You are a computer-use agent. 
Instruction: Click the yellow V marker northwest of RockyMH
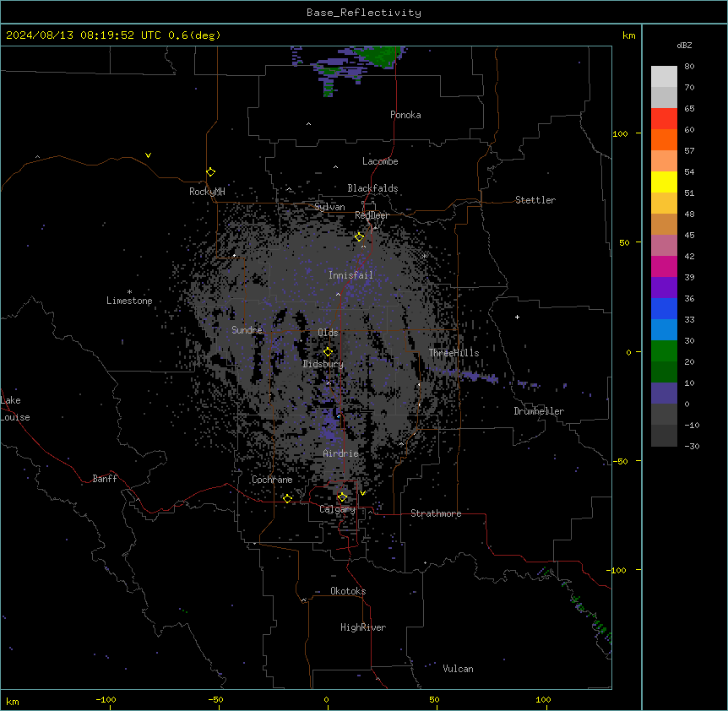click(148, 155)
